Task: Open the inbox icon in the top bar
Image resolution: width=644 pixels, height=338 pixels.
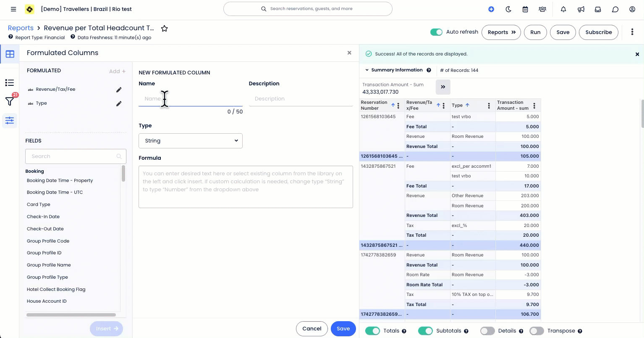Action: 598,9
